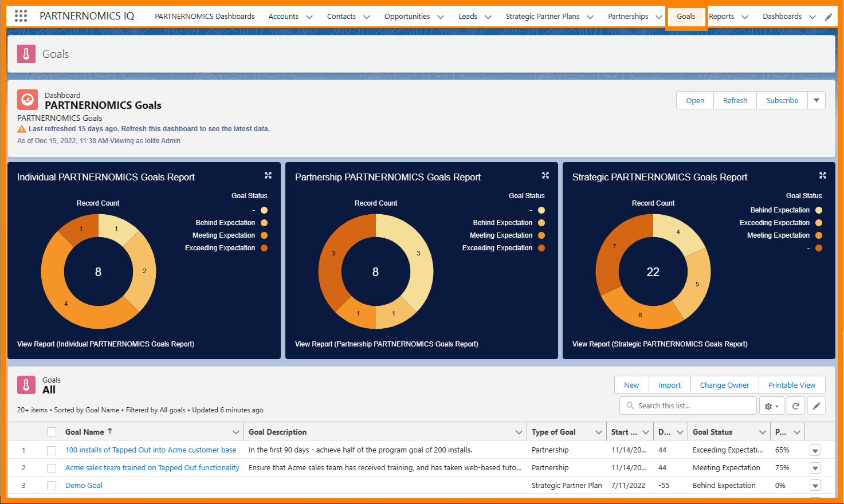Open the Demo Goal record link

(84, 486)
